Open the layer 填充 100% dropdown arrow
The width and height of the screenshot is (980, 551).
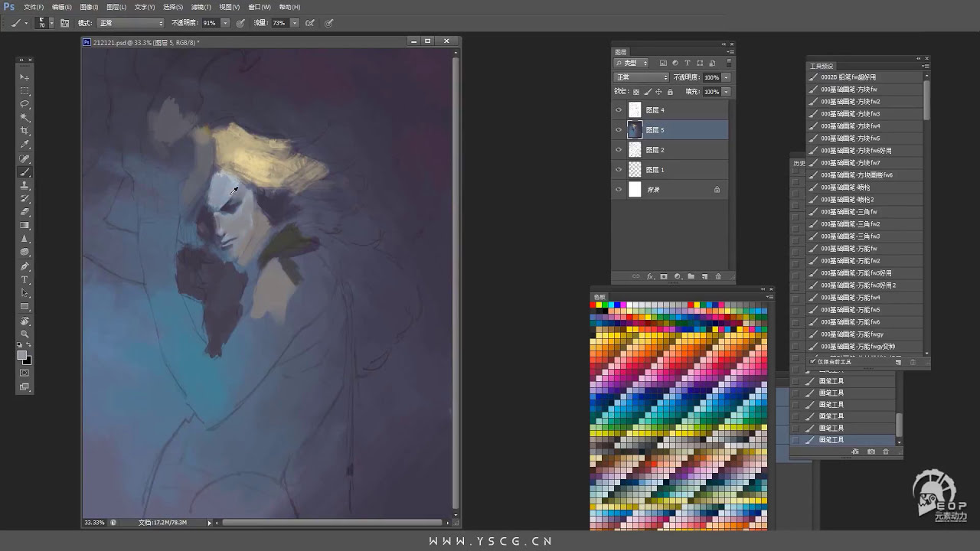click(726, 92)
